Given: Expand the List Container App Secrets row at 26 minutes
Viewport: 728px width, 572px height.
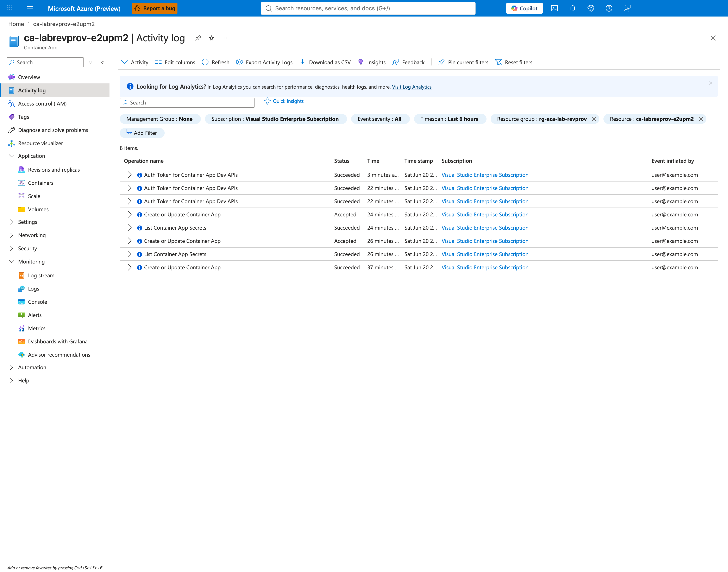Looking at the screenshot, I should tap(130, 254).
